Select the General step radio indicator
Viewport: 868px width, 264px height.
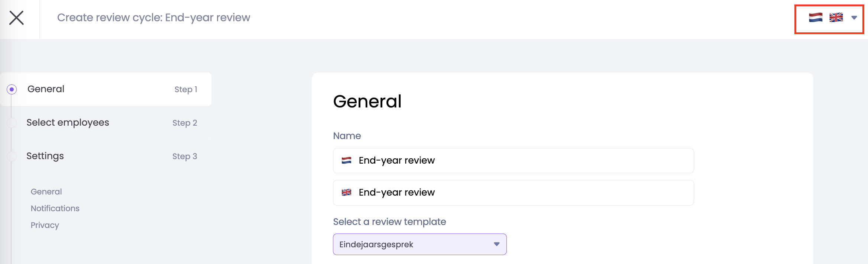pyautogui.click(x=12, y=89)
